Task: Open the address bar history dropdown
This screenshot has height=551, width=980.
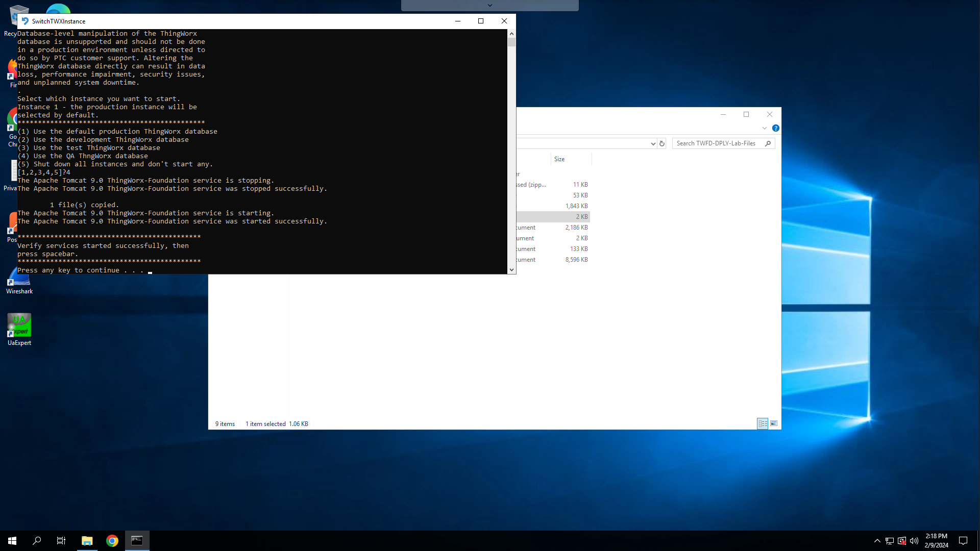Action: pos(653,143)
